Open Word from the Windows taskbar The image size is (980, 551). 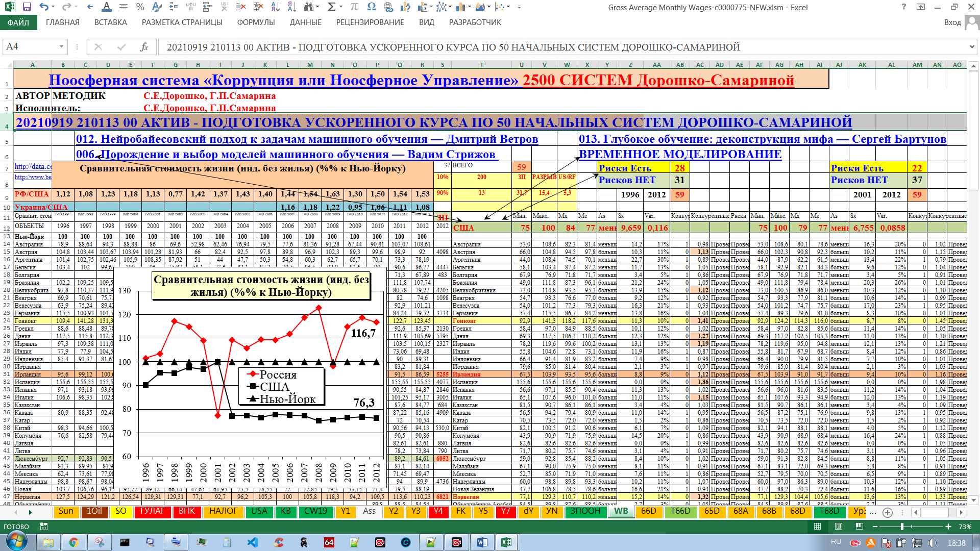click(x=481, y=542)
